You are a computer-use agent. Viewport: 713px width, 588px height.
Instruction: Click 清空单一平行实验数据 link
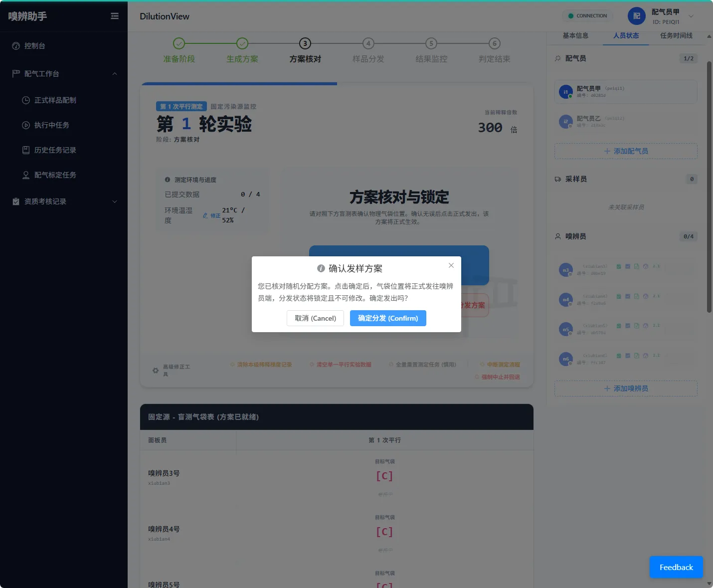tap(341, 365)
